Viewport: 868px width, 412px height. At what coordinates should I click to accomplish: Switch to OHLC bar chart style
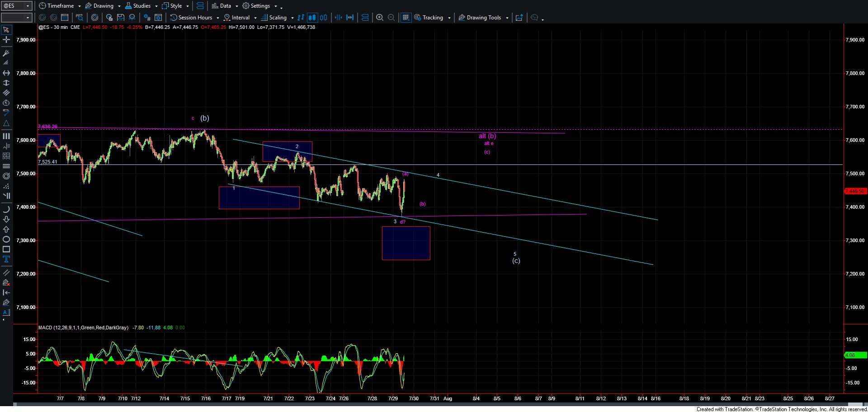(x=301, y=18)
